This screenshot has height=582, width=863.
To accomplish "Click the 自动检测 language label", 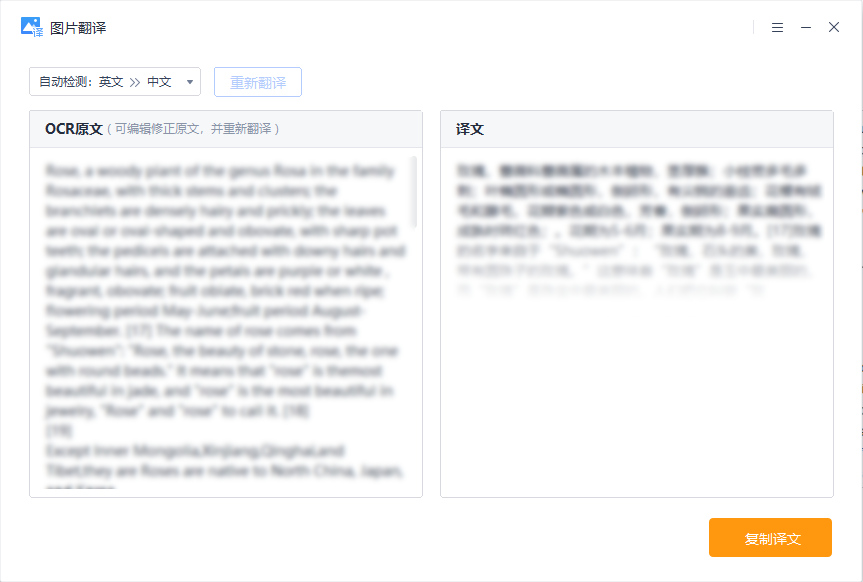I will (x=66, y=82).
